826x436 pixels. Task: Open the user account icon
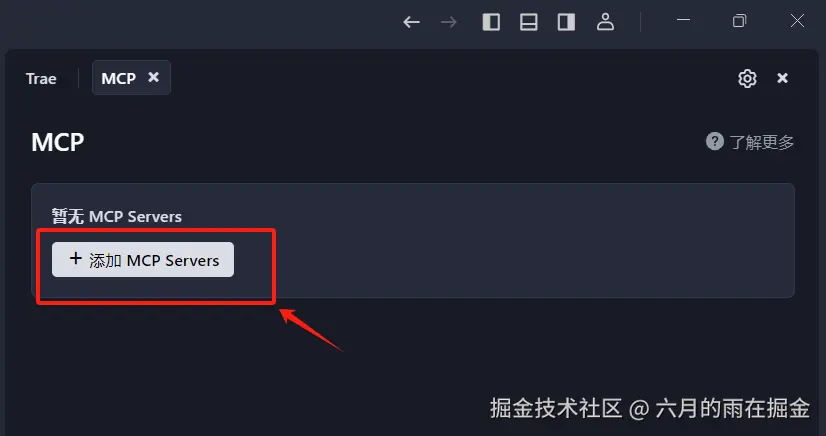click(x=605, y=22)
